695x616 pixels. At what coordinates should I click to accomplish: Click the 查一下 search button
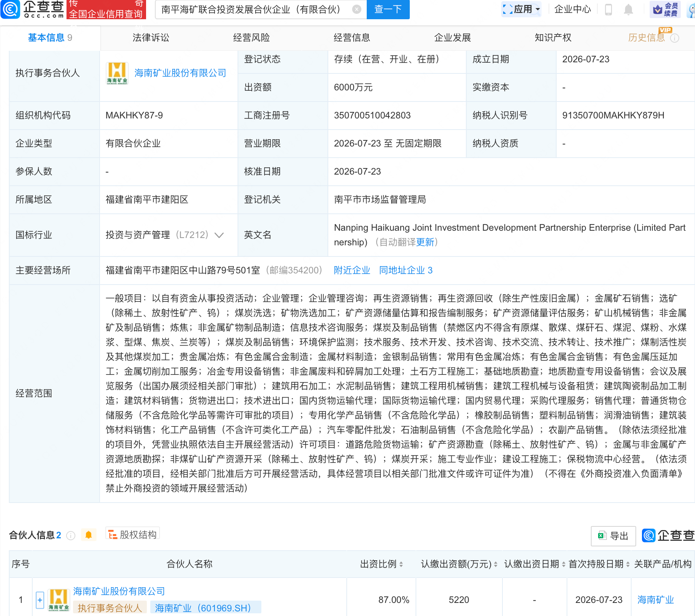pos(388,9)
